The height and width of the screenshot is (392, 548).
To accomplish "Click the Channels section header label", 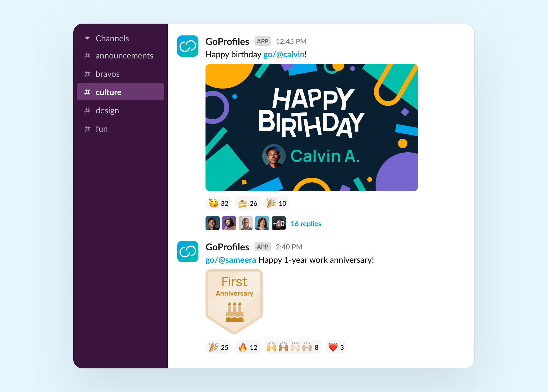I will (x=112, y=38).
